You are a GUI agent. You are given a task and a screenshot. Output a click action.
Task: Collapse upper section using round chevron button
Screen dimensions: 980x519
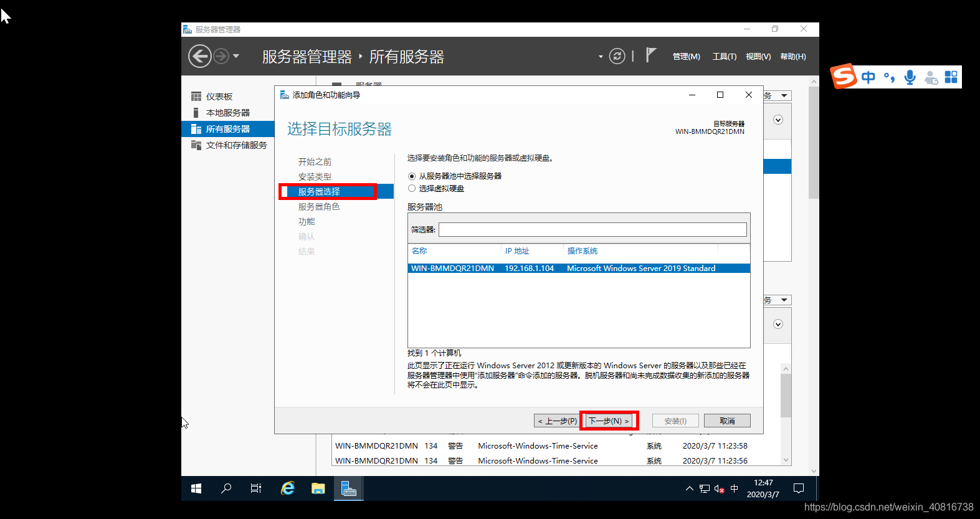[x=778, y=120]
